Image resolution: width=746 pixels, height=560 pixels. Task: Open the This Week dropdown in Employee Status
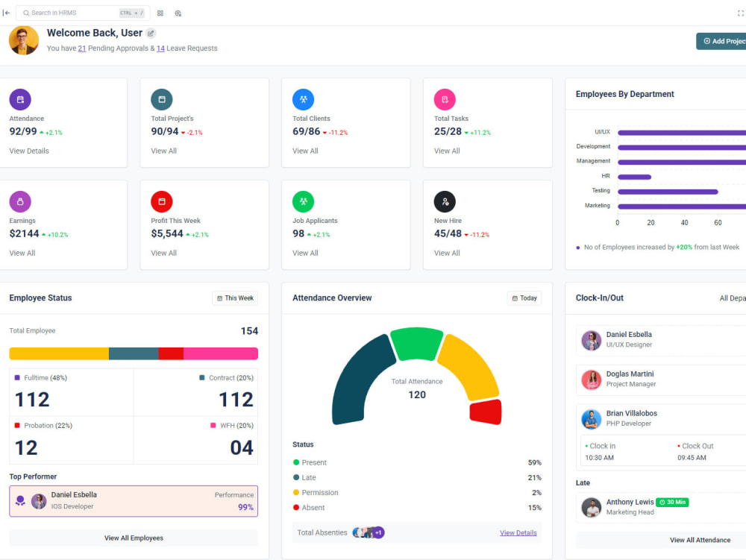(235, 298)
